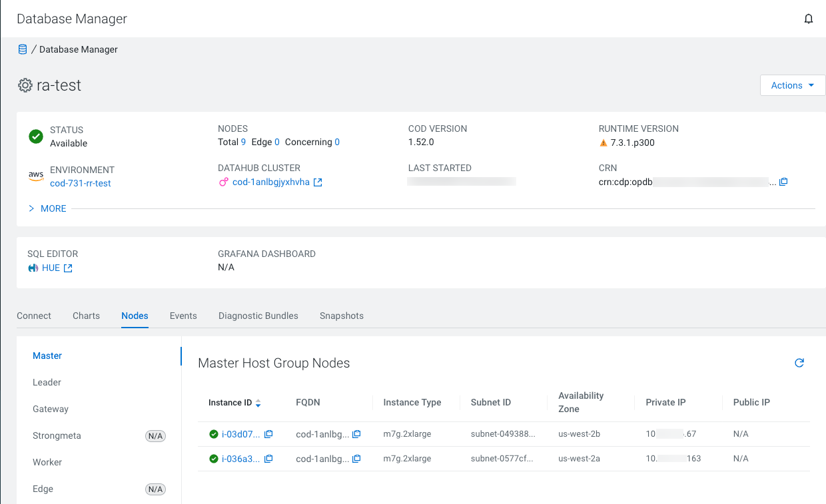826x504 pixels.
Task: Switch to the Charts tab
Action: pyautogui.click(x=86, y=316)
